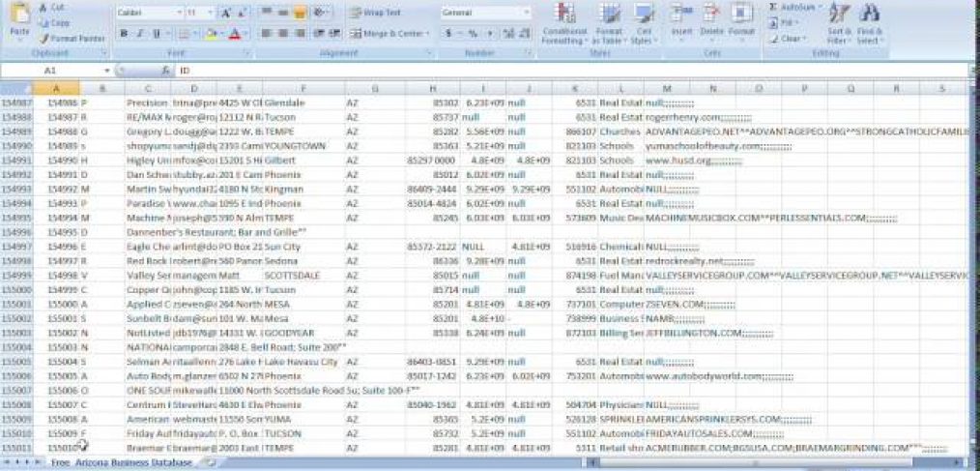Apply accounting dollar number format
The image size is (980, 471).
pyautogui.click(x=450, y=34)
